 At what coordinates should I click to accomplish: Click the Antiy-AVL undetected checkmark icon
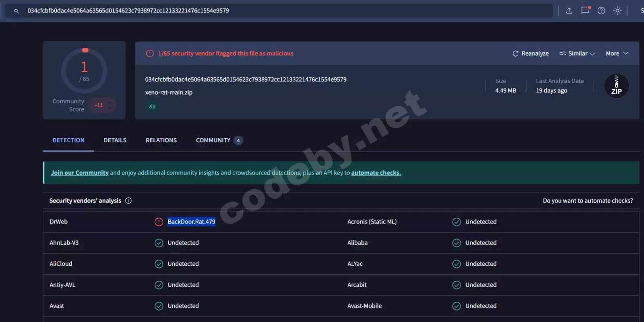click(159, 285)
